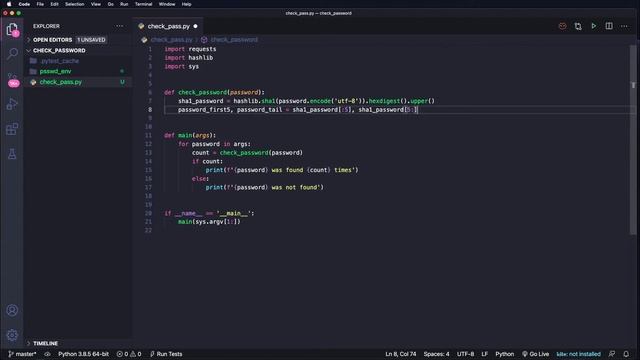This screenshot has height=360, width=640.
Task: Open the Accounts icon in activity bar
Action: (12, 310)
